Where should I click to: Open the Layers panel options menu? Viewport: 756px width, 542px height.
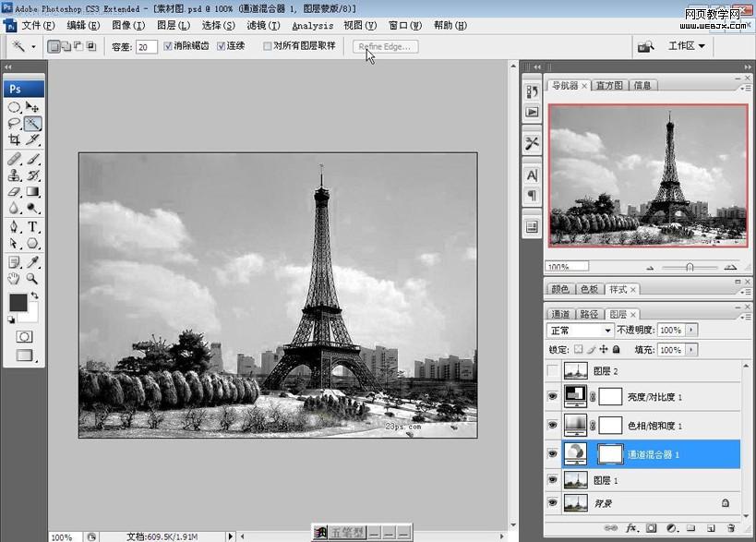[745, 317]
